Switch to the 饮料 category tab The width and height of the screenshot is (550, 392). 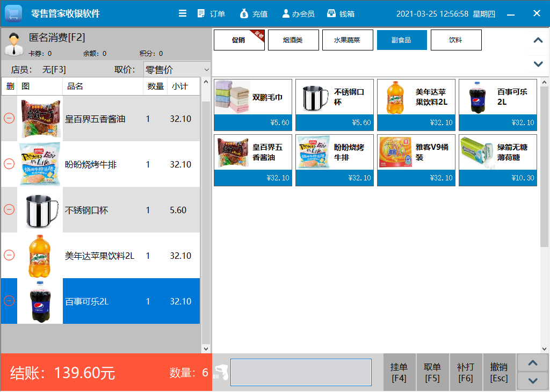tap(456, 40)
